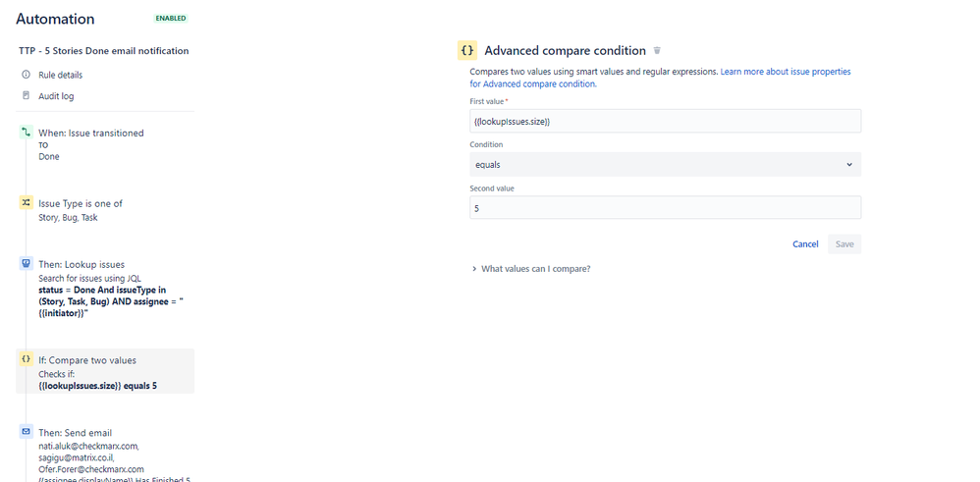
Task: Select the Lookup issues action icon
Action: click(26, 264)
